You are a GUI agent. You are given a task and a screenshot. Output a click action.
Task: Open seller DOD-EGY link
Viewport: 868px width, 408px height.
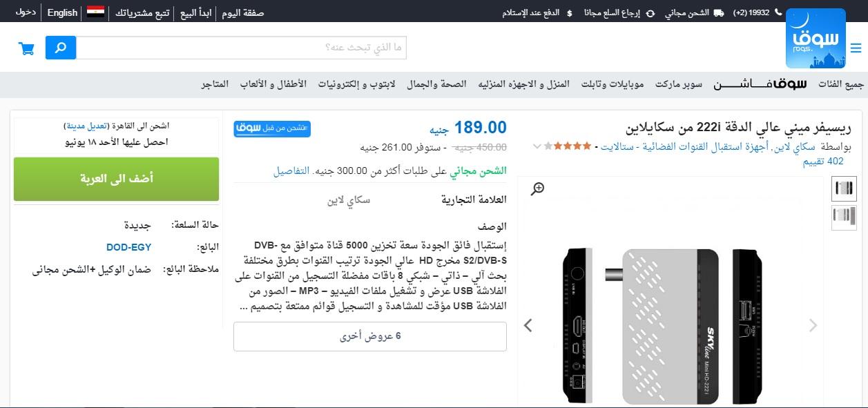128,246
